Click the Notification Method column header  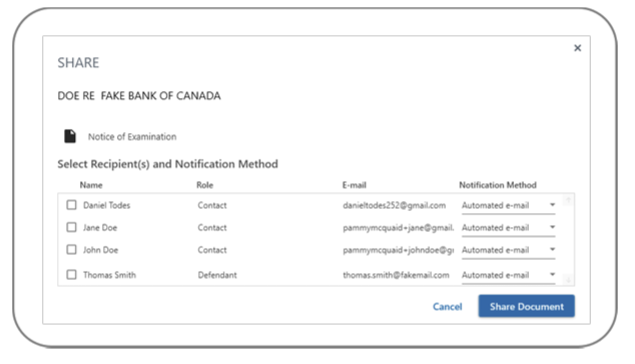click(497, 185)
